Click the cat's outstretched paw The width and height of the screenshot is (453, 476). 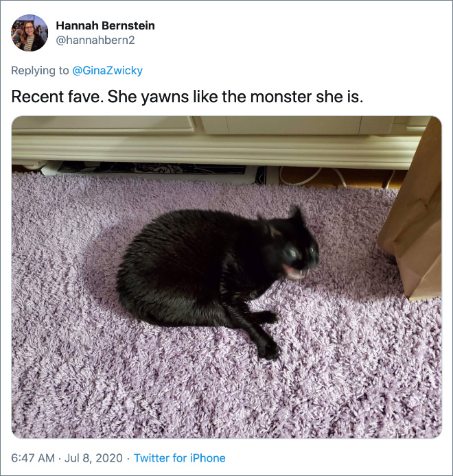[x=268, y=350]
